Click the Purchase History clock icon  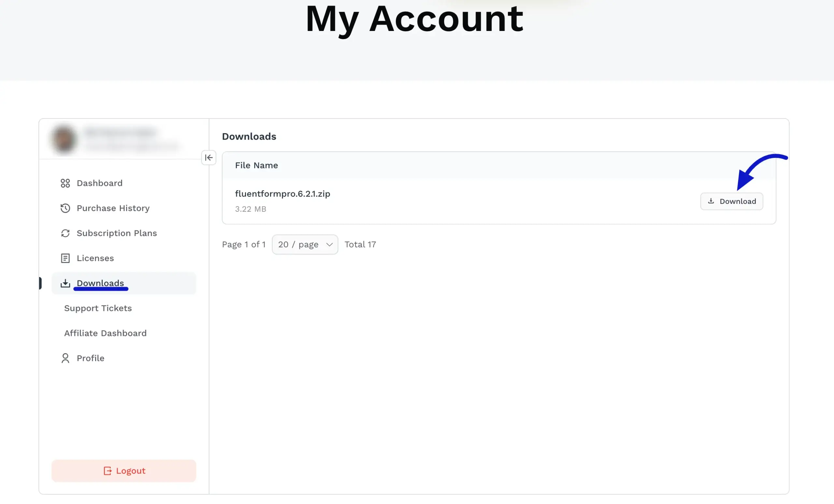(x=65, y=208)
